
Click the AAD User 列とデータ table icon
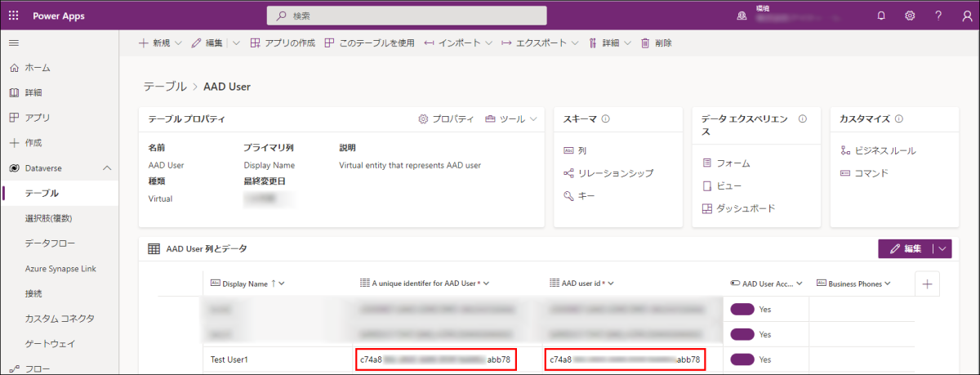(x=154, y=248)
